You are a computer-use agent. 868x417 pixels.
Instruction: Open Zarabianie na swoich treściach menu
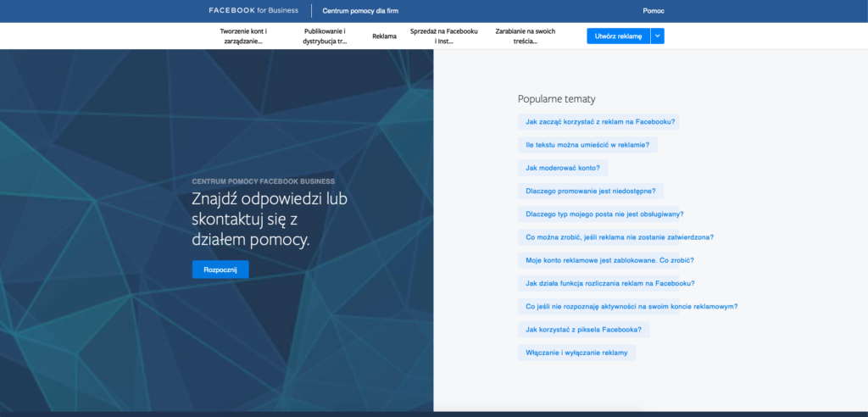click(526, 36)
